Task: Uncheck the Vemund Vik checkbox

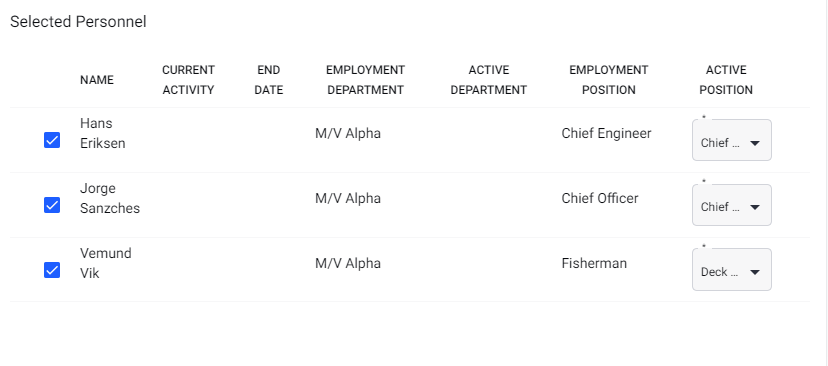Action: 52,270
